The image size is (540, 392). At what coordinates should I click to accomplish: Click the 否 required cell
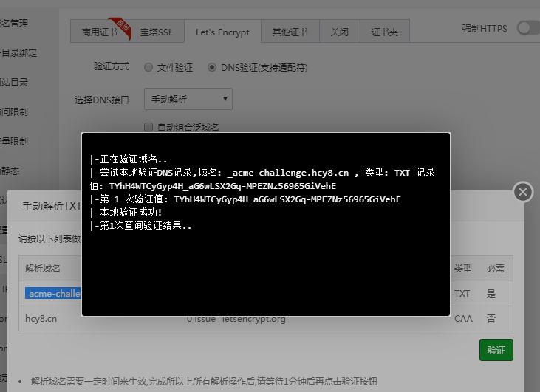[x=491, y=319]
